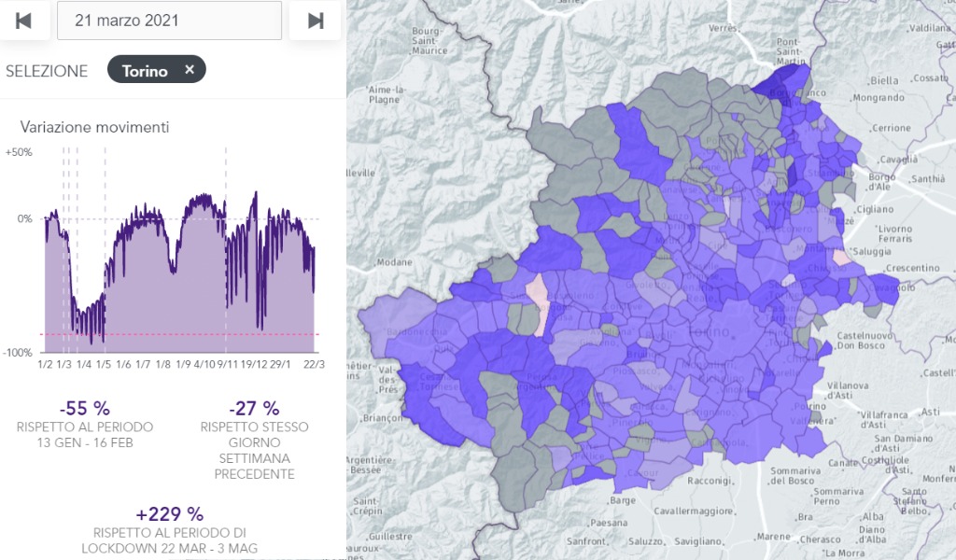This screenshot has width=956, height=560.
Task: Select the Asti label on the map
Action: click(930, 411)
